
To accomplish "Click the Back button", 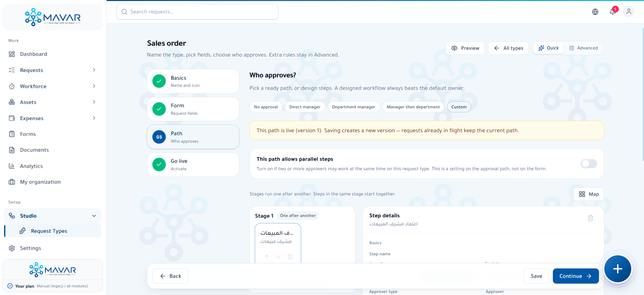I will click(170, 276).
